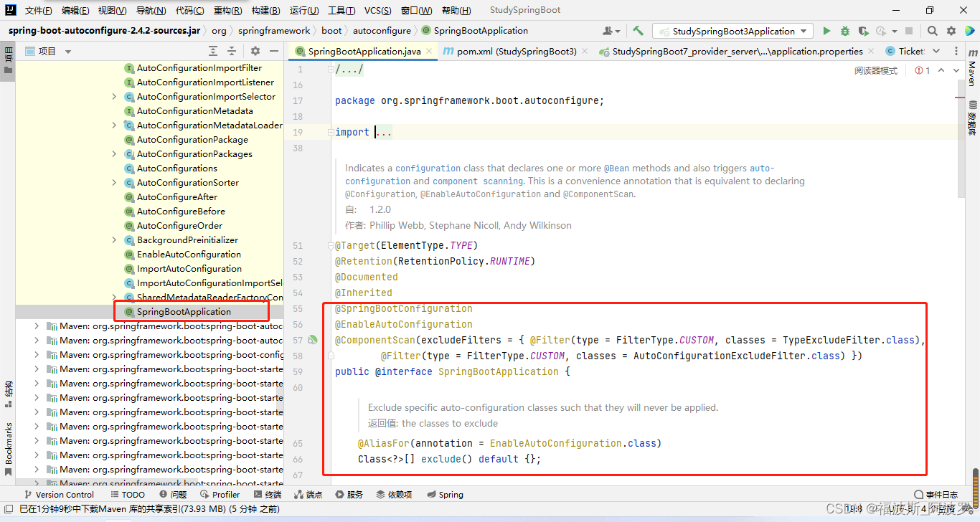Click the colorful plugin logo icon at toolbar end
The height and width of the screenshot is (522, 980).
(969, 31)
